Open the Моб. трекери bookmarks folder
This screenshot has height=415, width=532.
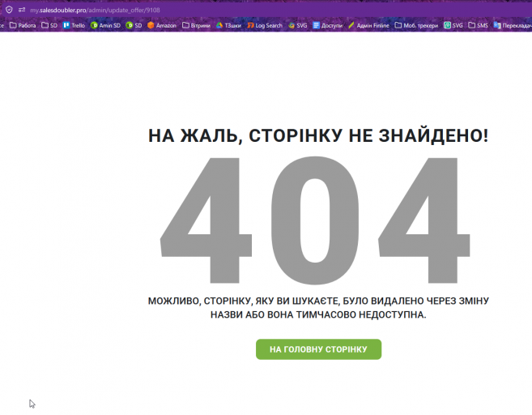[x=416, y=25]
